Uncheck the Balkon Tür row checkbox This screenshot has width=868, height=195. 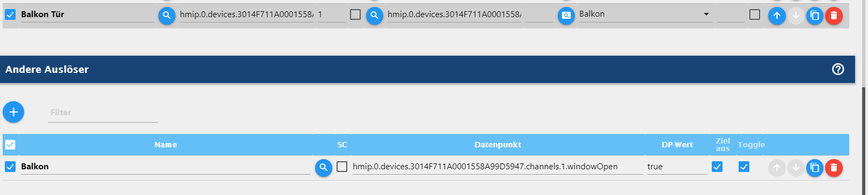pyautogui.click(x=10, y=14)
